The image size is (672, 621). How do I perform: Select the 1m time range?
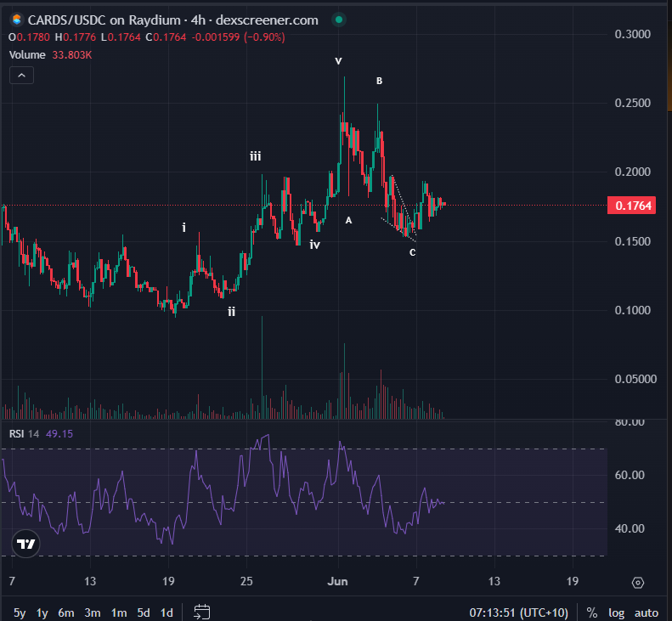click(x=119, y=613)
